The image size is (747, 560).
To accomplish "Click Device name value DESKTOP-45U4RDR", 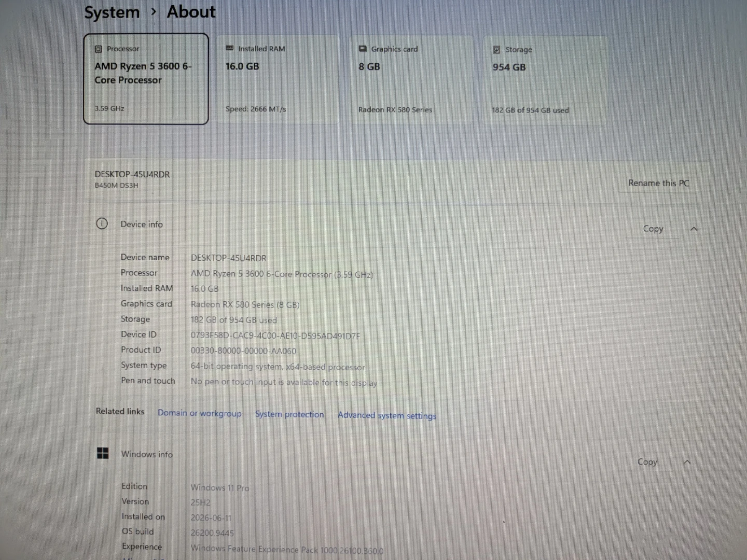I will 229,258.
